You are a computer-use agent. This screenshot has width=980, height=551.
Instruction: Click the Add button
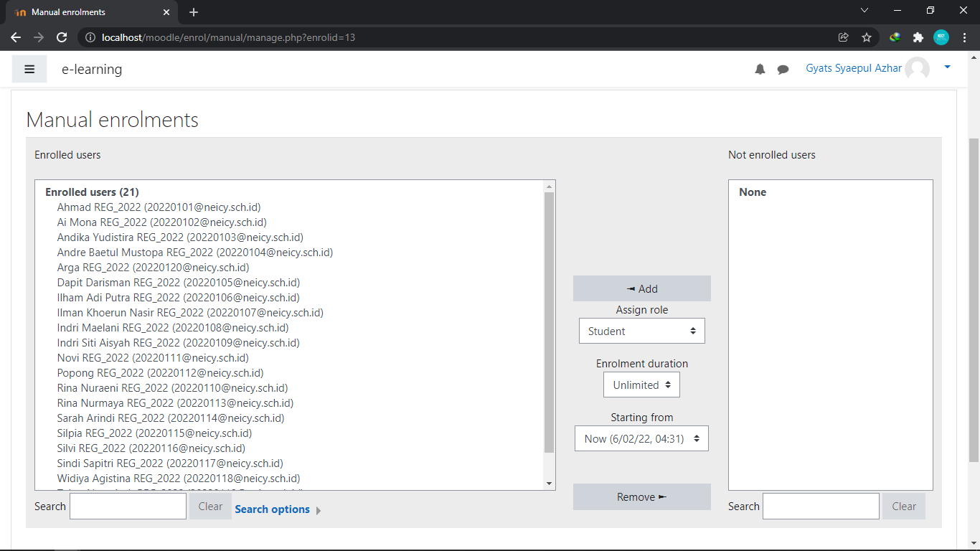tap(642, 288)
